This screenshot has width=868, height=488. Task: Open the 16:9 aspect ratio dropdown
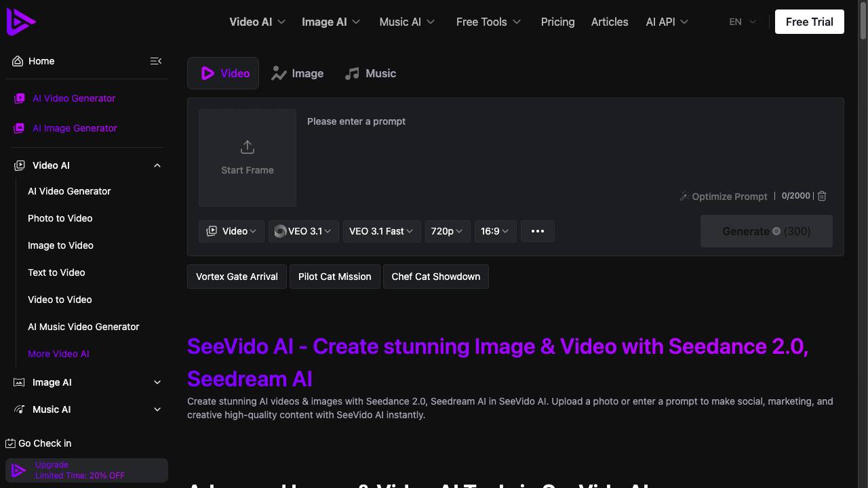(495, 231)
